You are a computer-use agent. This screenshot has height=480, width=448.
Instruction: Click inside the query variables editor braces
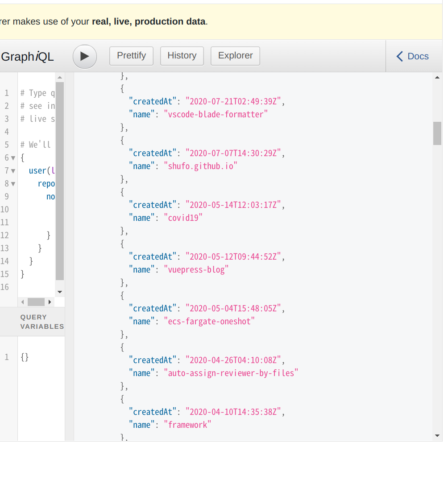25,357
